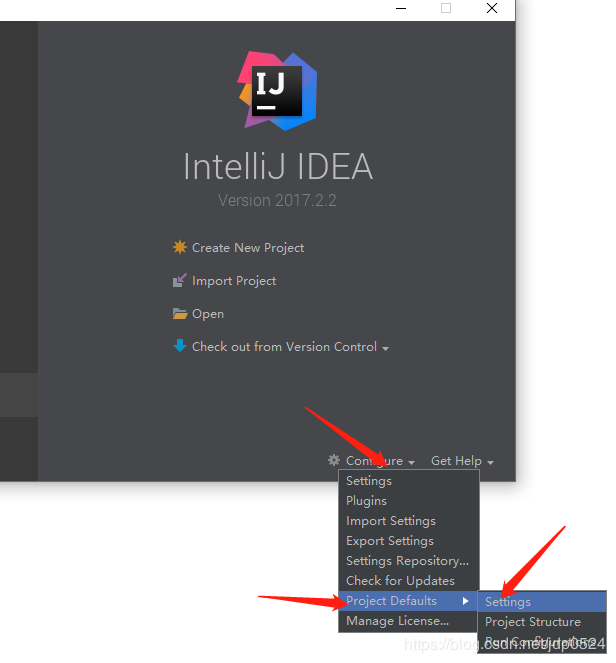
Task: Close the IntelliJ IDEA window
Action: [x=492, y=8]
